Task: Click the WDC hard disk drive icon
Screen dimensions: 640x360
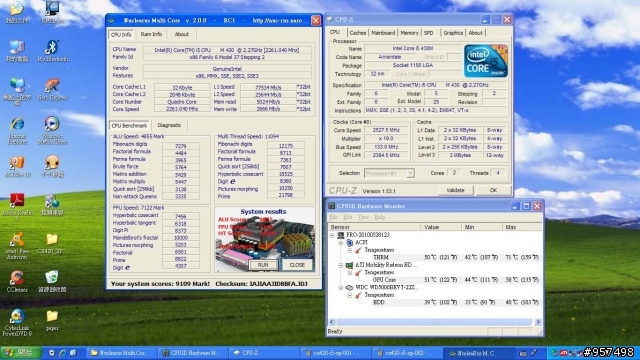Action: [349, 287]
